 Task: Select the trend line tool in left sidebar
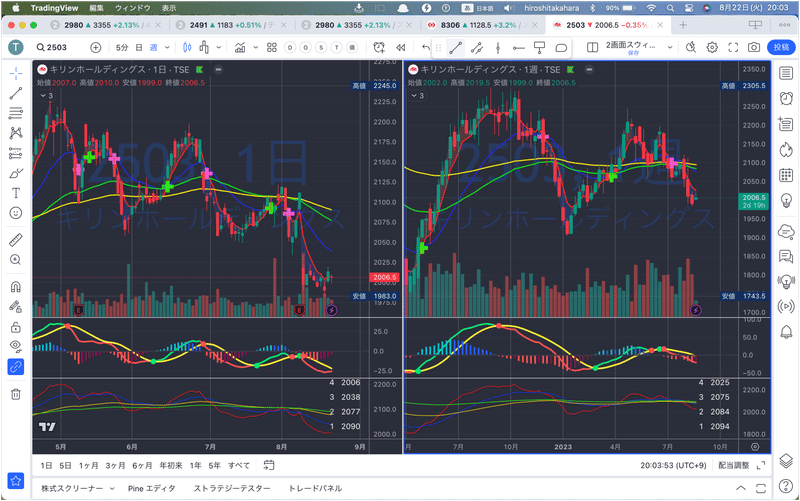click(x=16, y=93)
